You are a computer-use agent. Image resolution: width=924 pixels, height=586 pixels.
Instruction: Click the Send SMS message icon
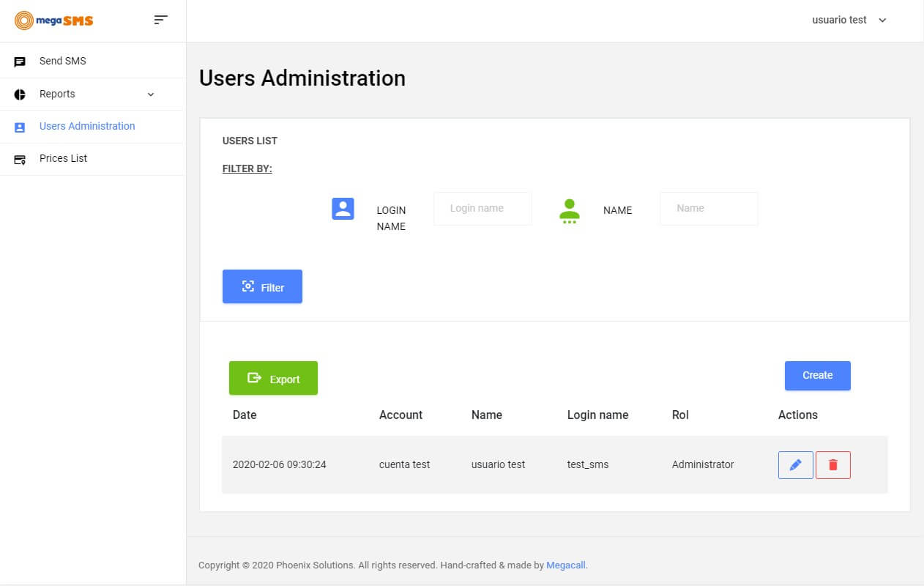[20, 62]
